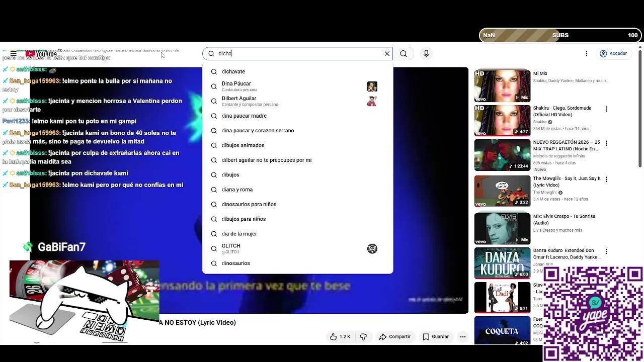The width and height of the screenshot is (644, 362).
Task: Click the Guardar save button
Action: [x=436, y=337]
